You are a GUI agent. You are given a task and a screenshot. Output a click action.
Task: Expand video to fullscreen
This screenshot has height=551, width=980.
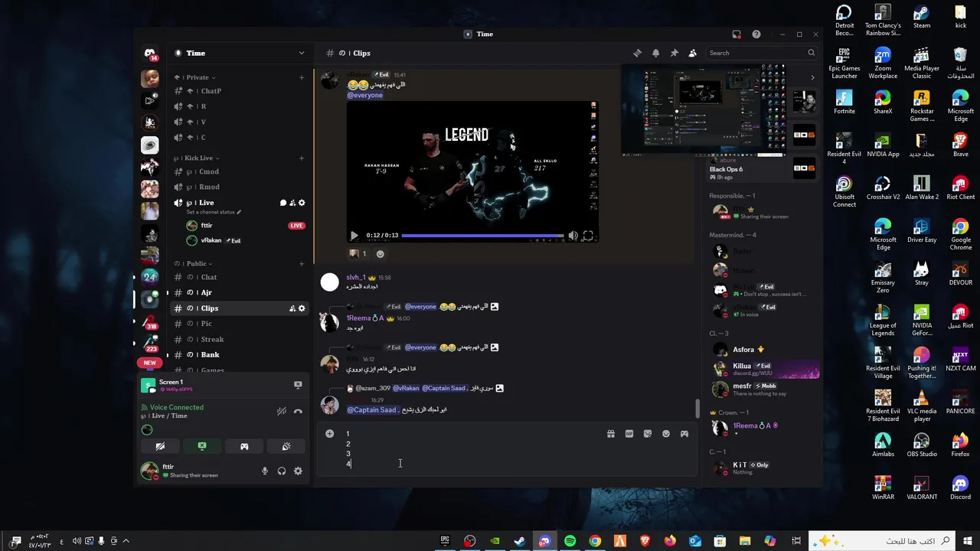(588, 236)
